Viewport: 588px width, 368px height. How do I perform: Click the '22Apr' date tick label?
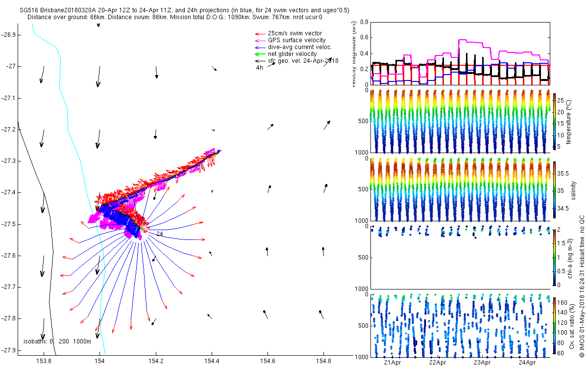[x=438, y=363]
